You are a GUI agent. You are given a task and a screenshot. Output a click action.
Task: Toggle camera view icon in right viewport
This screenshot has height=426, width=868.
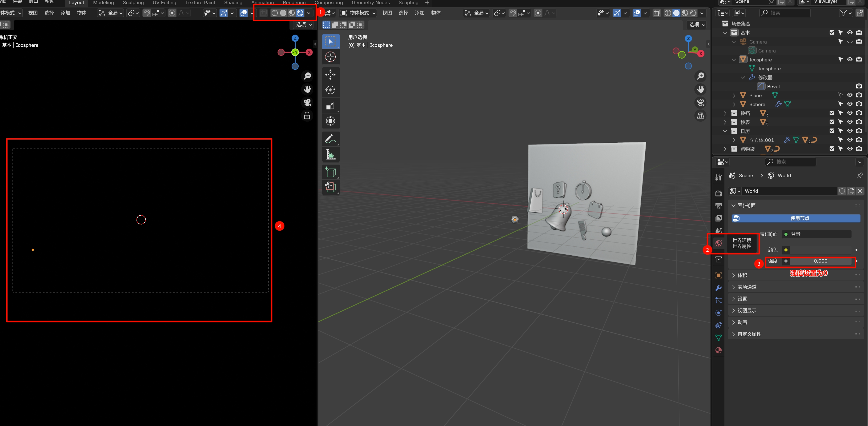click(x=700, y=102)
